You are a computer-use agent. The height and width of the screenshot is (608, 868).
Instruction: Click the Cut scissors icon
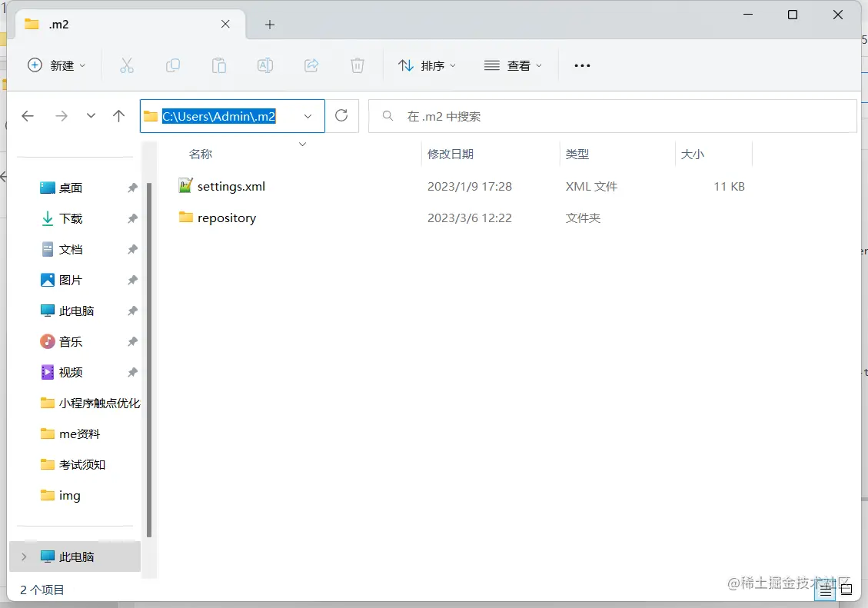[x=127, y=65]
